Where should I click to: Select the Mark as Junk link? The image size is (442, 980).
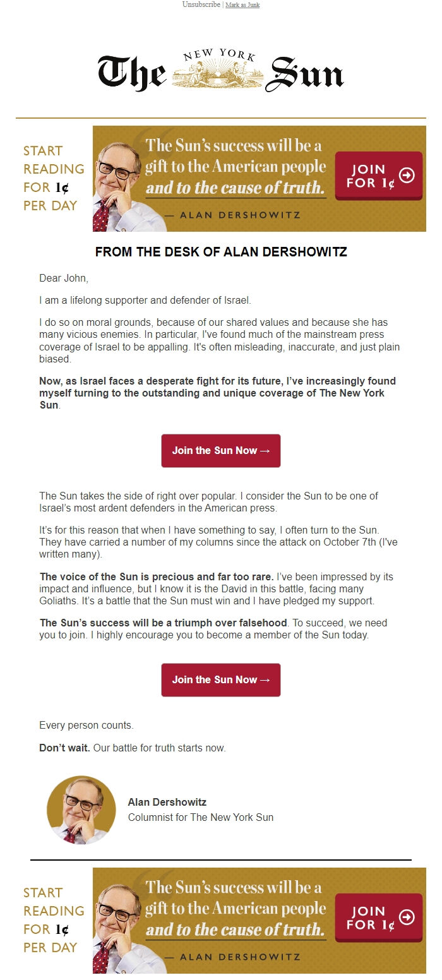click(x=242, y=5)
